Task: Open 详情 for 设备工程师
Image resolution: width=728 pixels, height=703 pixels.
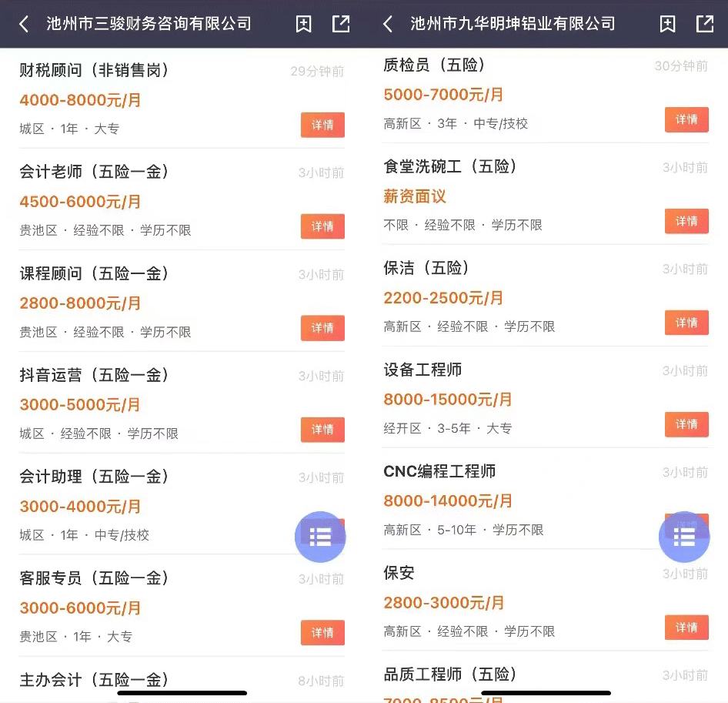Action: tap(686, 424)
